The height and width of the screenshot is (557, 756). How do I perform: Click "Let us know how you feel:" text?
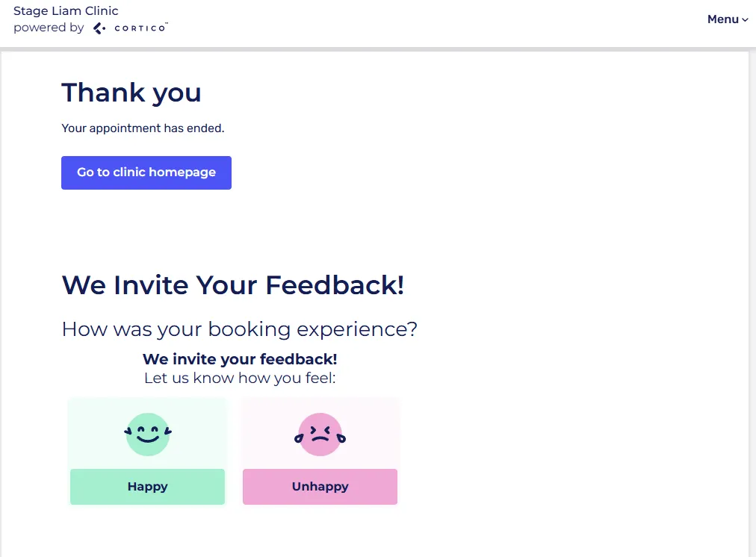pyautogui.click(x=240, y=378)
